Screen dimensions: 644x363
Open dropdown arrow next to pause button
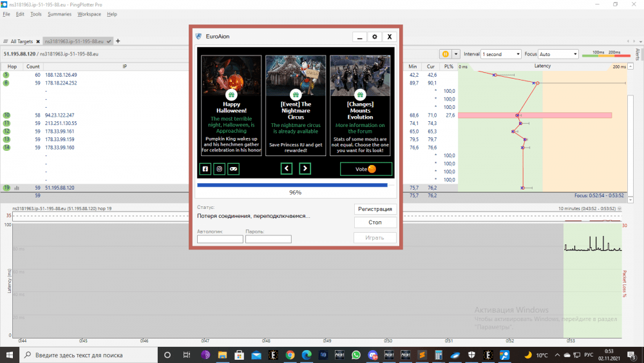pos(456,54)
